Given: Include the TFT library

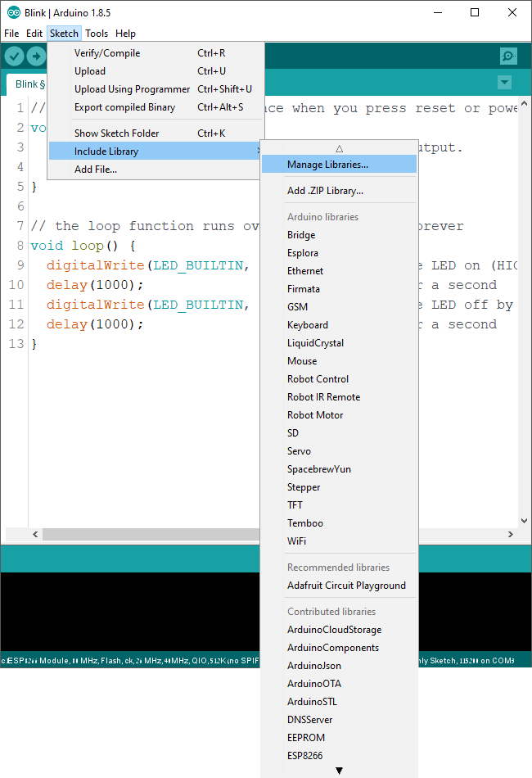Looking at the screenshot, I should click(339, 505).
